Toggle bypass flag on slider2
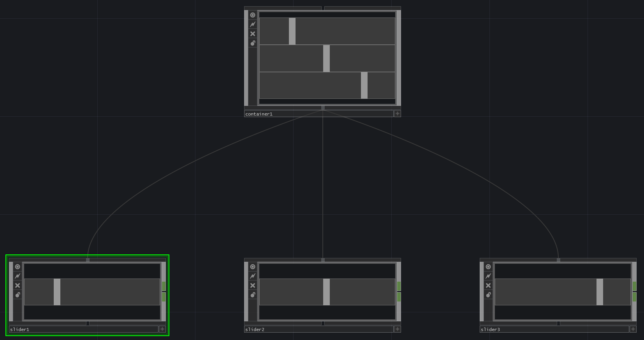The width and height of the screenshot is (644, 340). (x=253, y=286)
